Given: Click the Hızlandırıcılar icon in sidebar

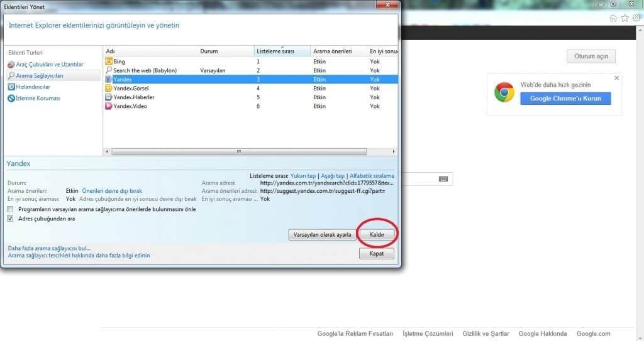Looking at the screenshot, I should tap(11, 87).
